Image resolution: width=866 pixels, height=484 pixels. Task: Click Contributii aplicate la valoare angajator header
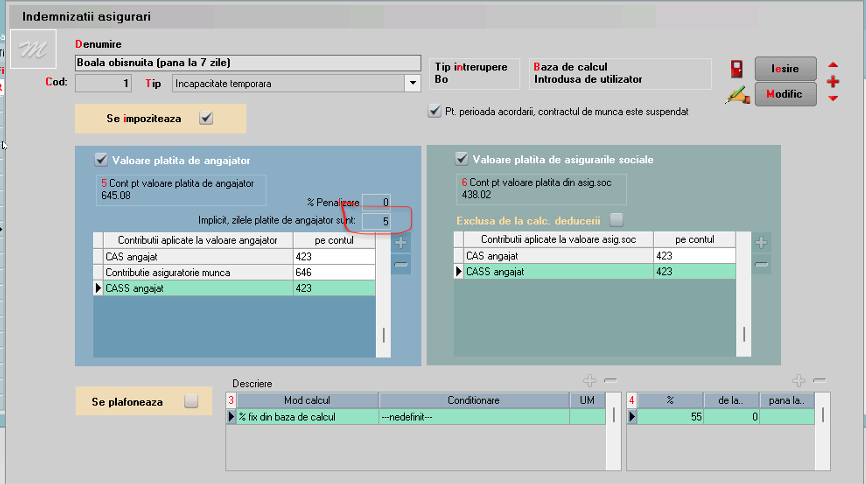(x=198, y=240)
